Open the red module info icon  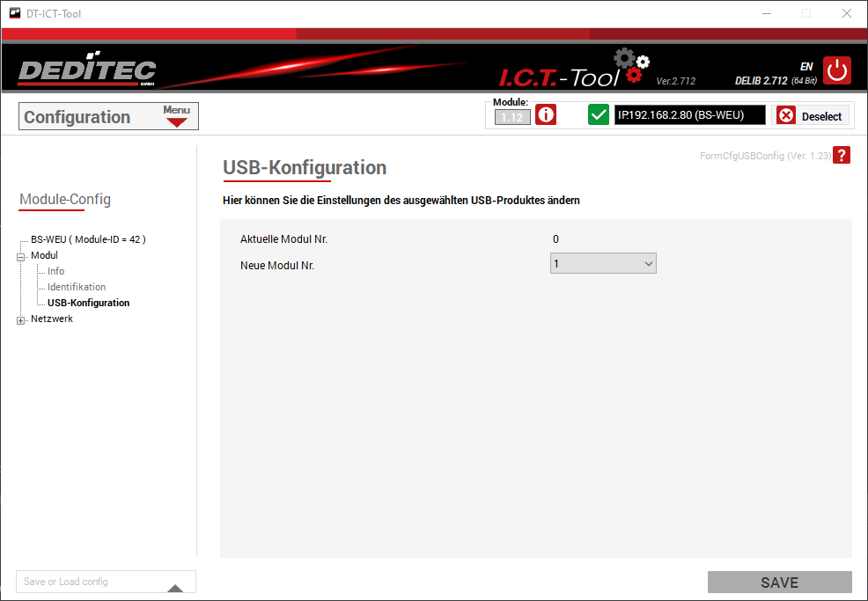point(546,115)
